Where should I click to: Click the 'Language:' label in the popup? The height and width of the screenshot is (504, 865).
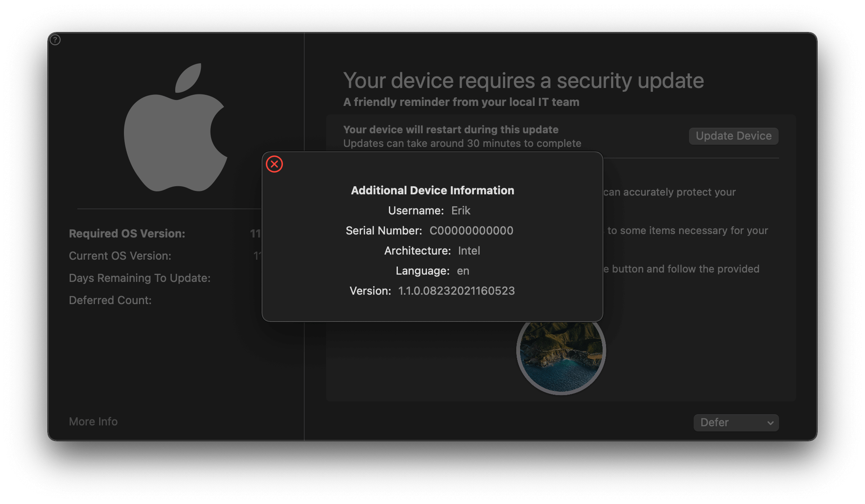[x=423, y=271]
